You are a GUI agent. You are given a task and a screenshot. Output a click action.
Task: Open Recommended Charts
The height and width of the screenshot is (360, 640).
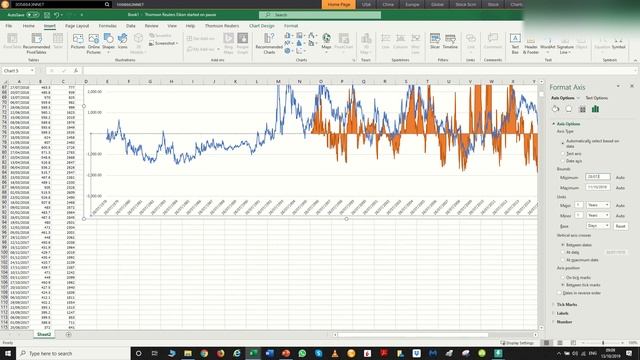point(269,43)
